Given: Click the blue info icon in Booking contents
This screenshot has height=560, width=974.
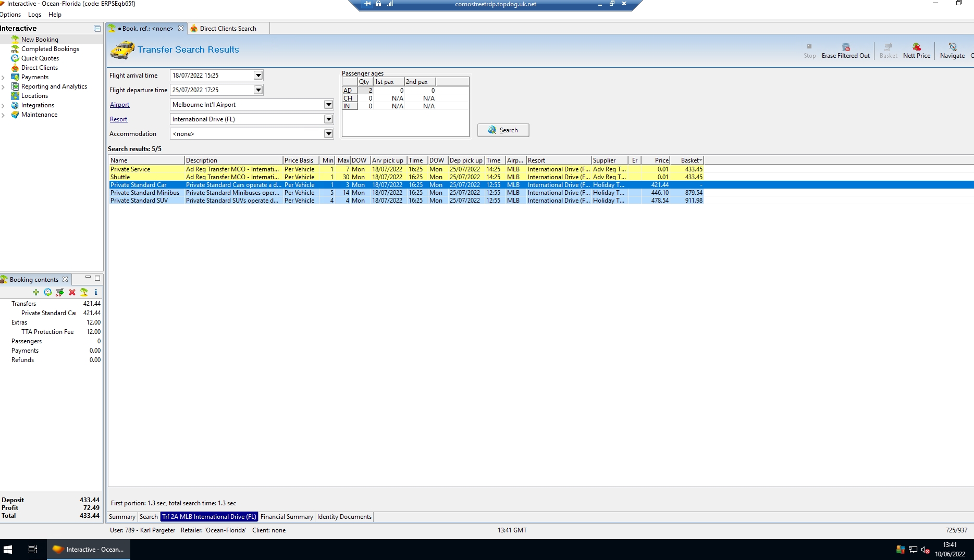Looking at the screenshot, I should point(96,292).
